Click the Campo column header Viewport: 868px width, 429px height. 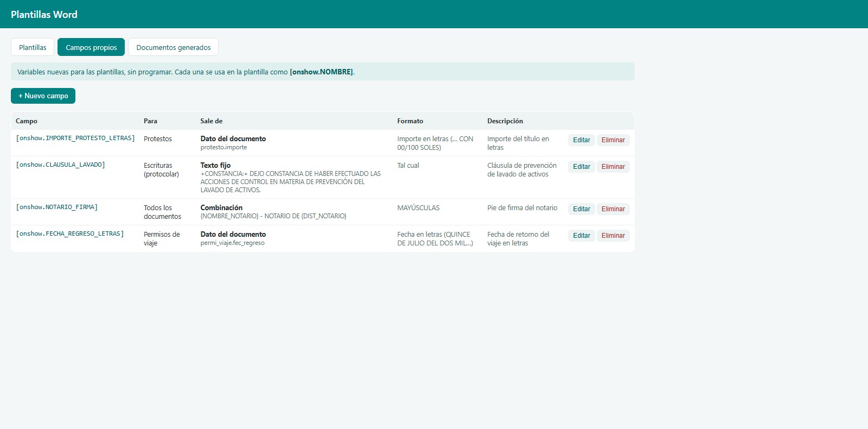pos(27,121)
